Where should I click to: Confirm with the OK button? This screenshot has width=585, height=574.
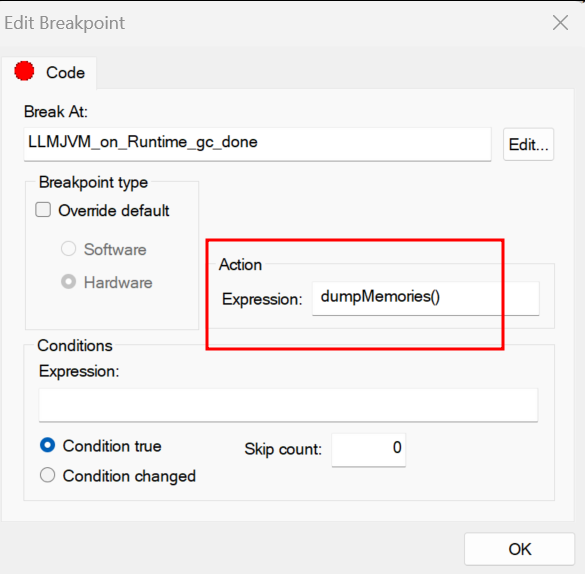(x=519, y=549)
